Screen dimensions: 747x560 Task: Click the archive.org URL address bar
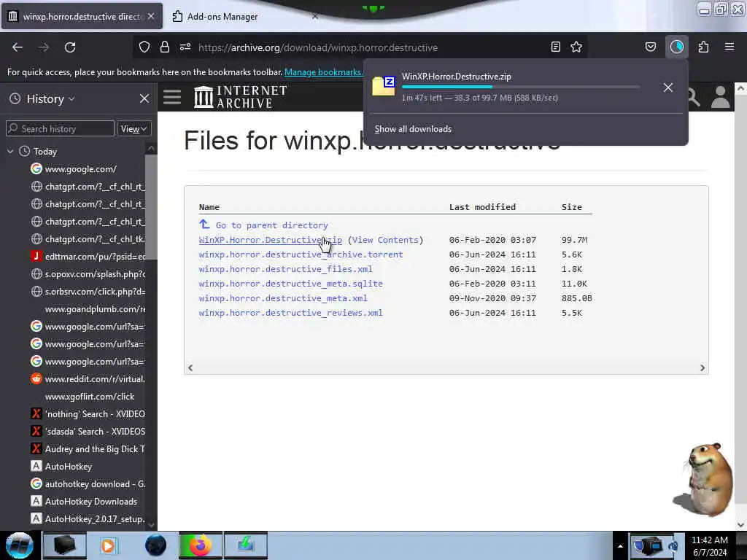coord(318,47)
